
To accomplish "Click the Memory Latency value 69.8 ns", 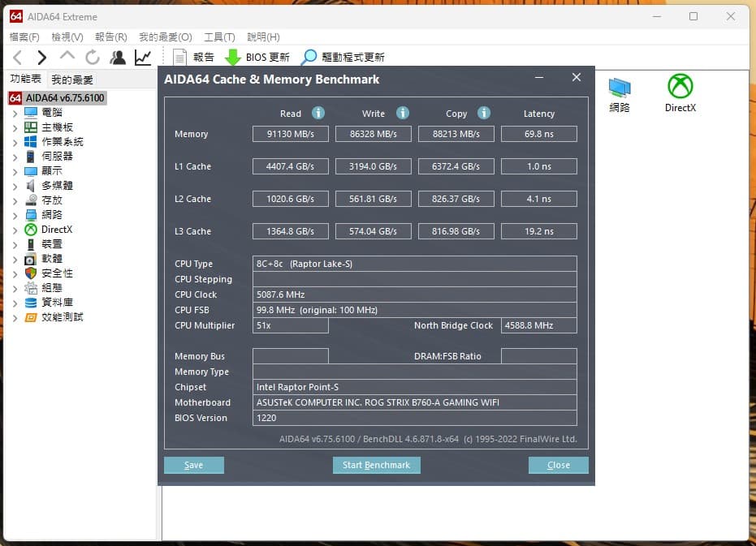I will [x=539, y=134].
